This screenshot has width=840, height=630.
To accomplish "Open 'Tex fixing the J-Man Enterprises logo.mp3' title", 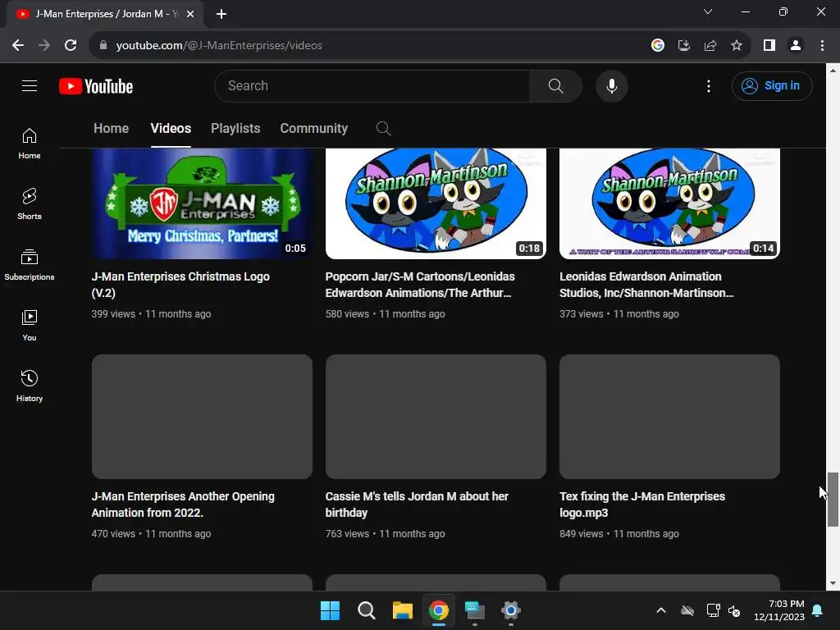I will [x=642, y=504].
